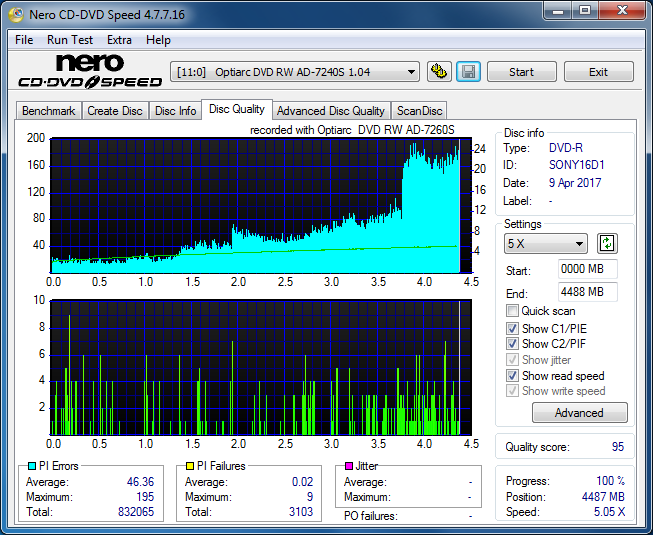This screenshot has height=535, width=653.
Task: Click the Quality score value 95
Action: click(x=618, y=447)
